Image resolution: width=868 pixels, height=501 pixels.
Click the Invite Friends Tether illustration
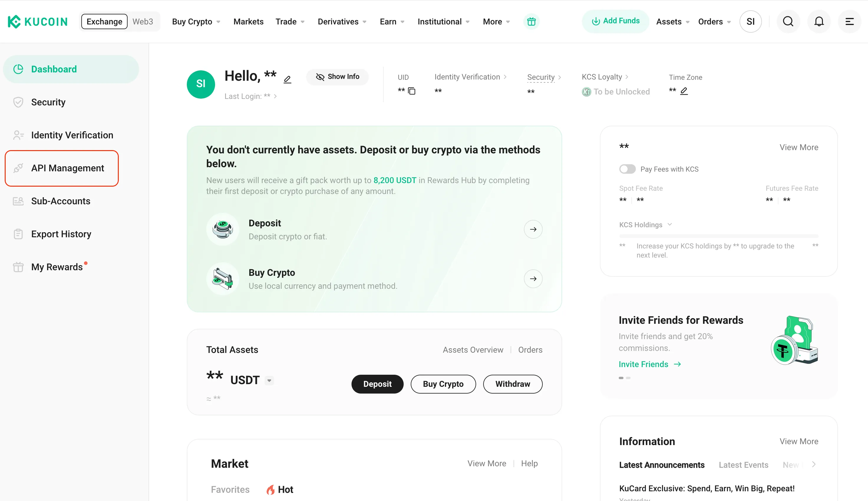tap(794, 340)
